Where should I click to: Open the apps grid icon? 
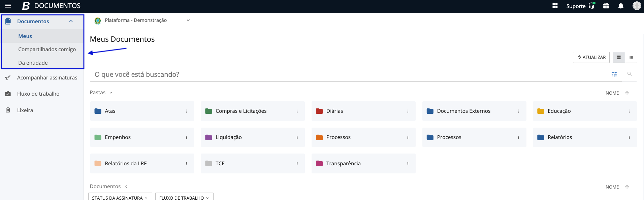click(x=555, y=6)
